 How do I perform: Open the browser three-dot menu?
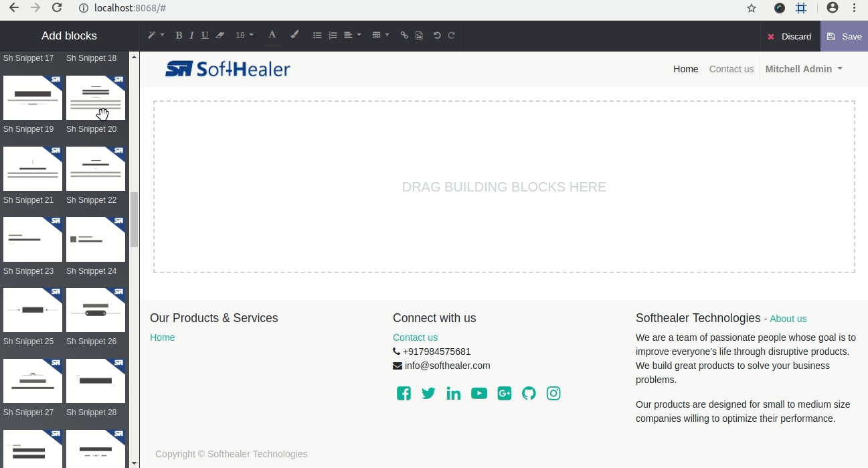click(x=855, y=8)
